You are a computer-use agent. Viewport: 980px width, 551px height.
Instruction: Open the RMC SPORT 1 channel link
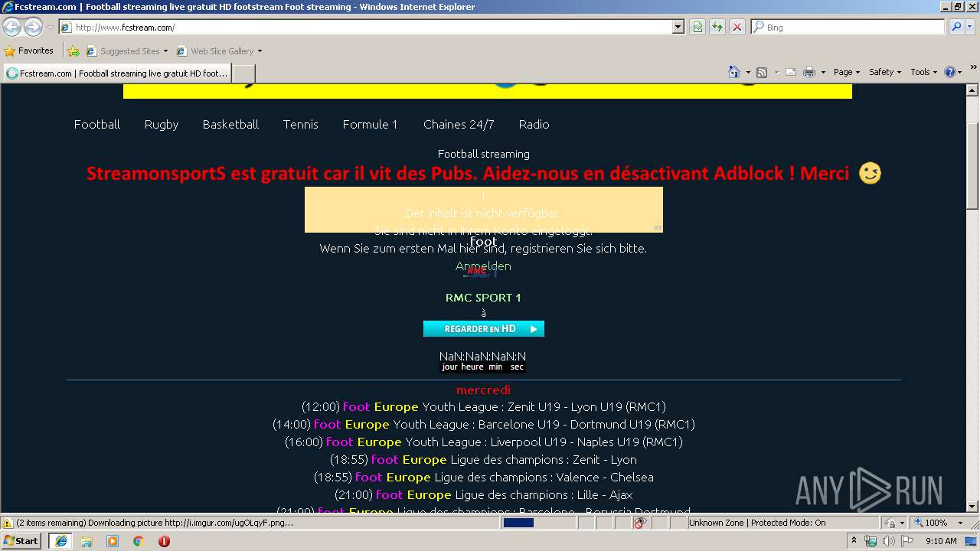pos(483,297)
